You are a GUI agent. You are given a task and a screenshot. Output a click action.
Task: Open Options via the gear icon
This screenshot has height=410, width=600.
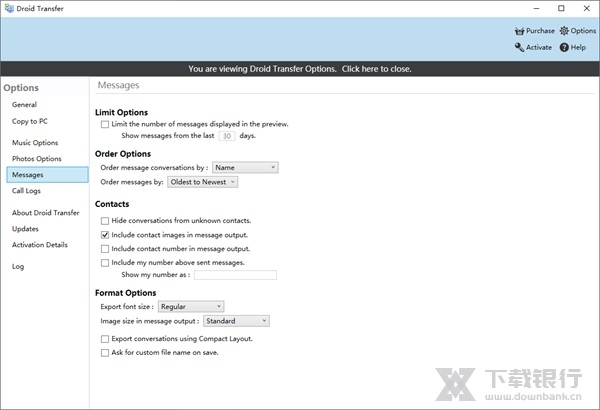pyautogui.click(x=564, y=31)
